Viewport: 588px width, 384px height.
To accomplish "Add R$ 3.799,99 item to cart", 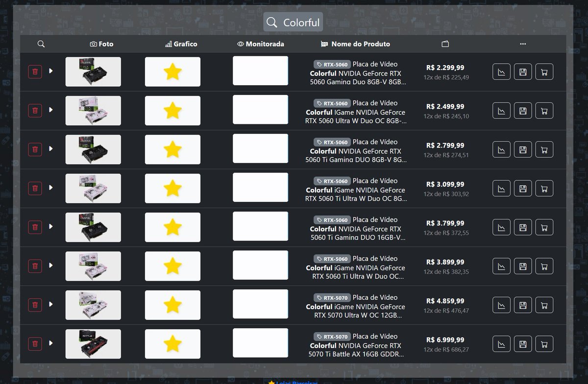I will click(544, 227).
